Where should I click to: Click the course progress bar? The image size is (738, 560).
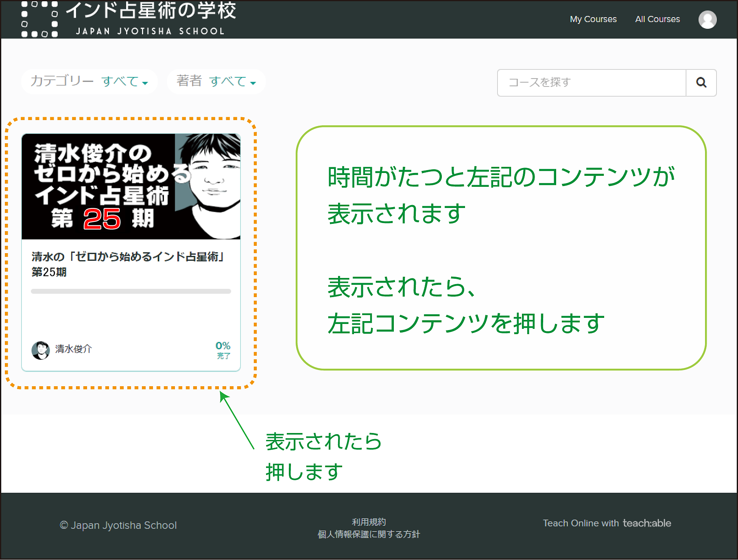coord(131,291)
